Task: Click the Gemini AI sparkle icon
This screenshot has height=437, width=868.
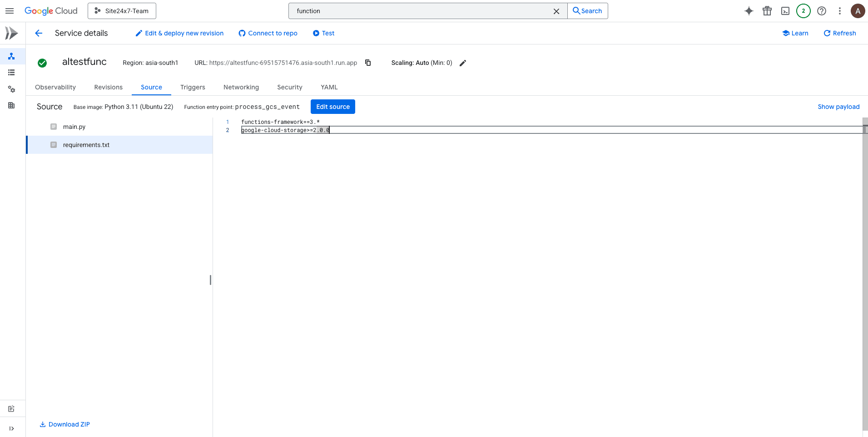Action: (749, 11)
